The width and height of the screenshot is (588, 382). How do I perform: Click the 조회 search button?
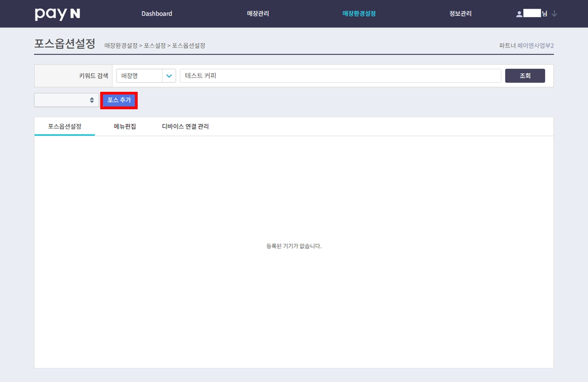coord(525,76)
